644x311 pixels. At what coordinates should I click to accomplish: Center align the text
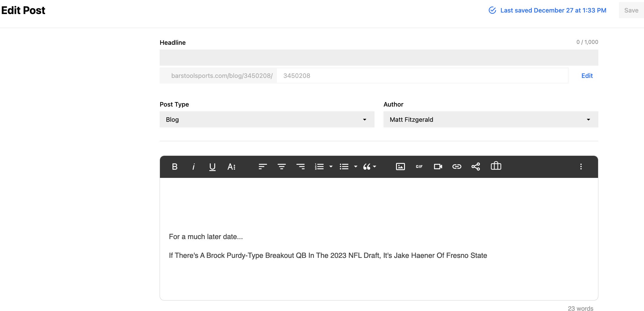[281, 167]
